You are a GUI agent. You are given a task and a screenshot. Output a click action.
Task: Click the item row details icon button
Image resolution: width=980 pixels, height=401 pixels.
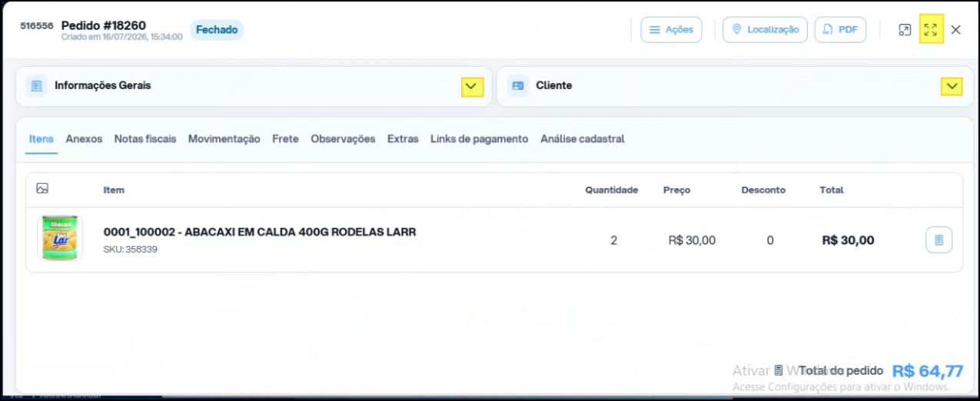click(938, 240)
